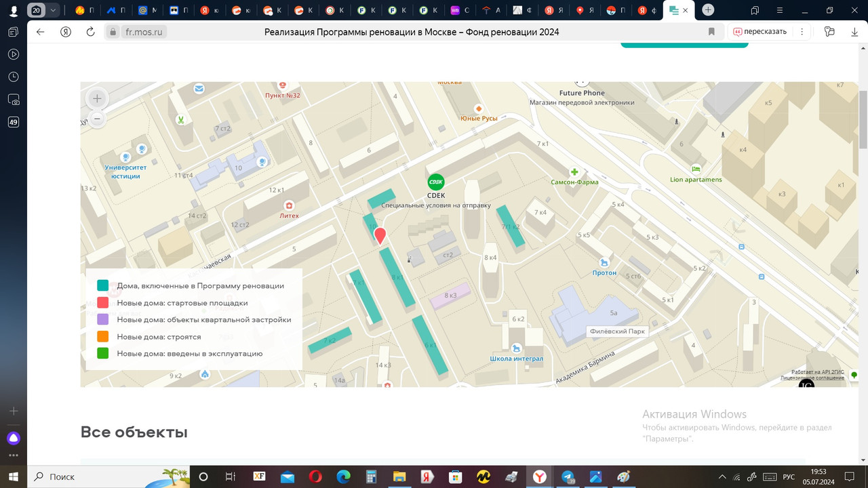Open the Работает на API 2ГИС link
Screen dimensions: 868x488
(x=818, y=371)
